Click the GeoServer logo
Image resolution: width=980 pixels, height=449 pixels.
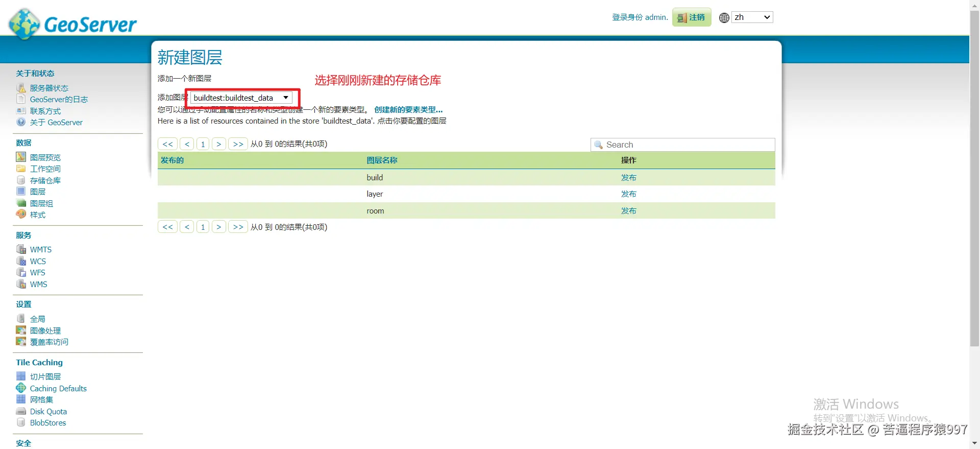[72, 23]
